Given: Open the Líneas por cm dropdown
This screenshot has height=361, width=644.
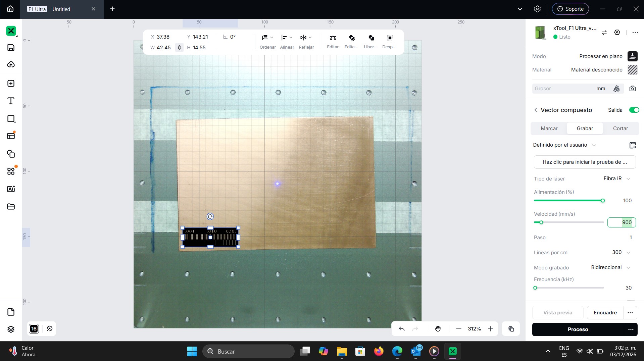Looking at the screenshot, I should 621,252.
